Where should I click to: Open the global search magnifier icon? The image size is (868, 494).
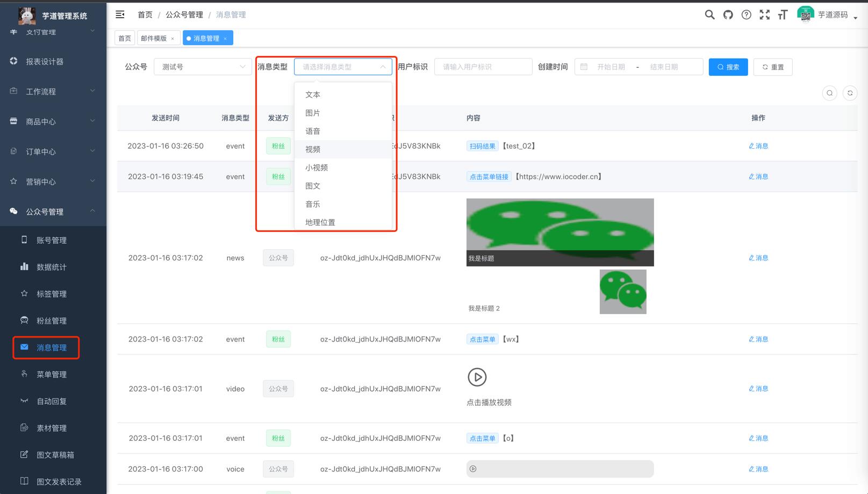click(709, 14)
